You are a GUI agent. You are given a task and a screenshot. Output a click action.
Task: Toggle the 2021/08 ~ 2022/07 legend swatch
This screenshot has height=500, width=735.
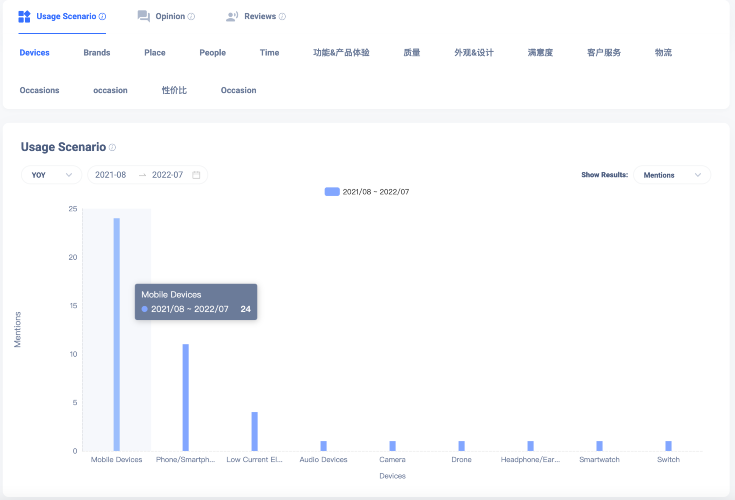point(332,192)
